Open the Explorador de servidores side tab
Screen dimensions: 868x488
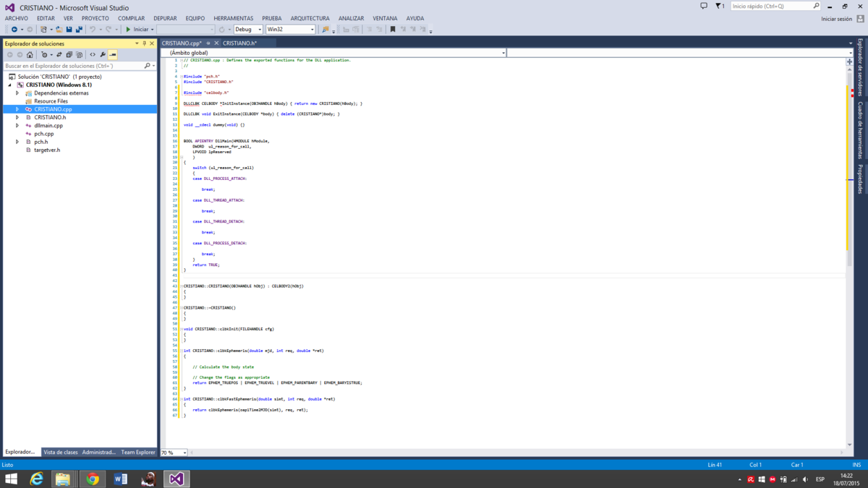(x=860, y=67)
